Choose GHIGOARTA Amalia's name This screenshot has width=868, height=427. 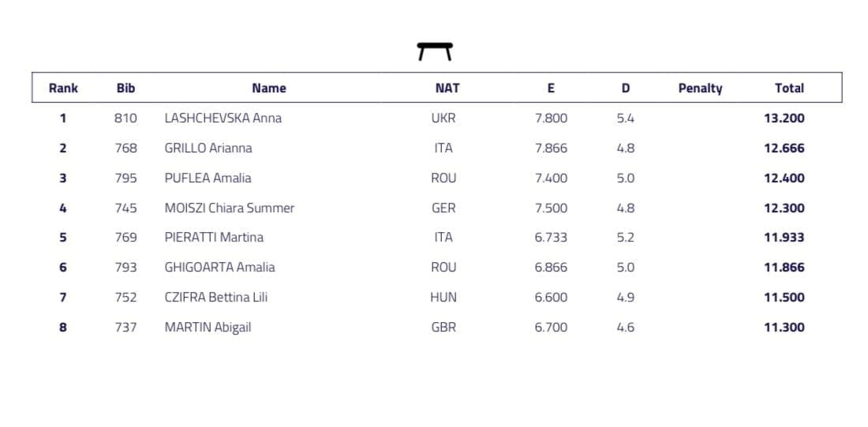pos(219,268)
